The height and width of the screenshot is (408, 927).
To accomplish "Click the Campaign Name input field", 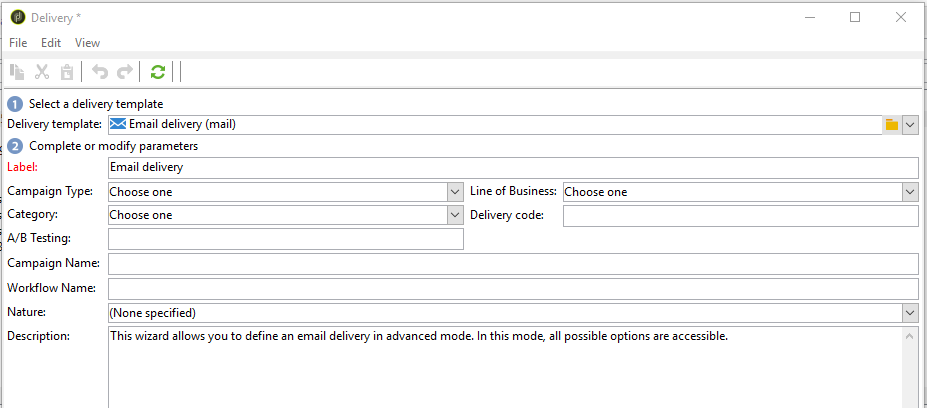I will pyautogui.click(x=512, y=264).
